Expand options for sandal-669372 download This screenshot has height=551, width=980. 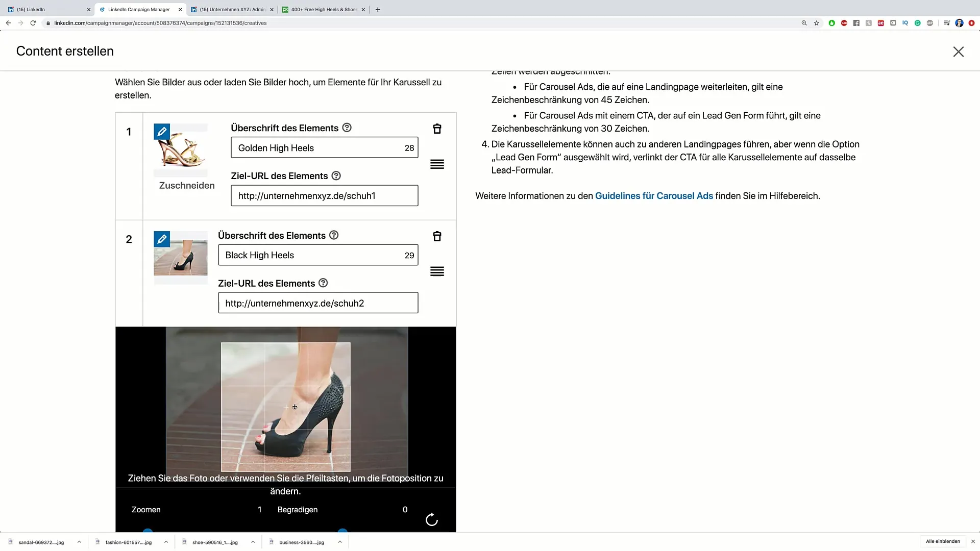[x=79, y=542]
